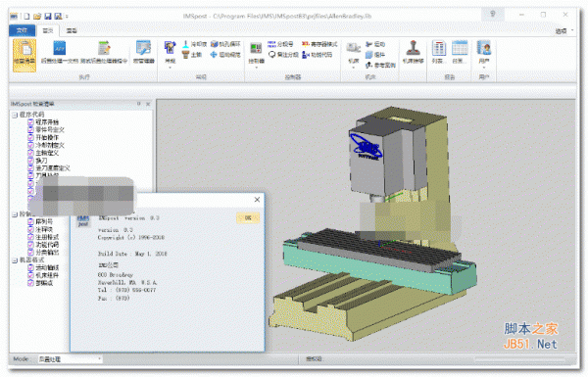Click the new file icon in title bar
Image resolution: width=588 pixels, height=377 pixels.
click(x=26, y=16)
